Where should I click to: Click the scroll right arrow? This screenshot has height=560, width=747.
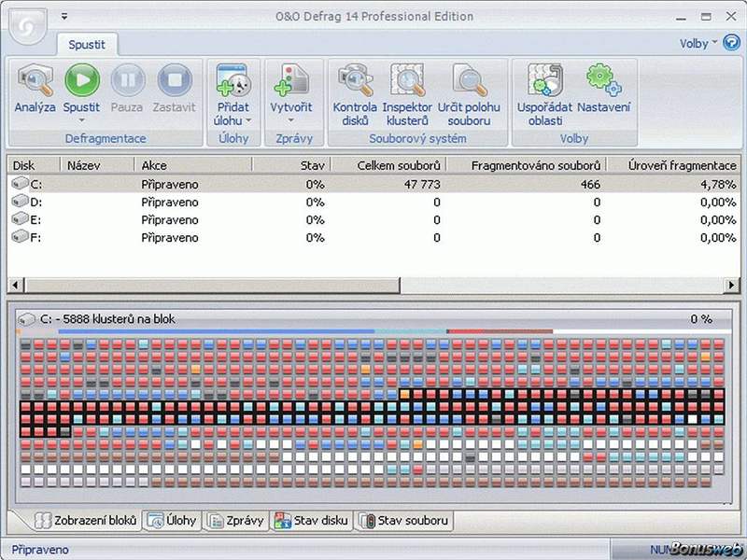click(x=731, y=285)
